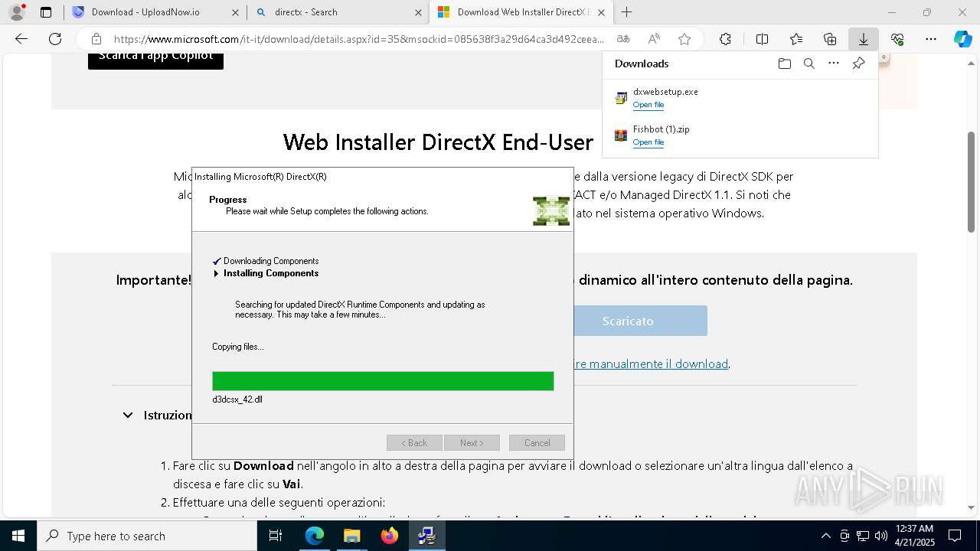
Task: Refresh the current page
Action: [x=55, y=39]
